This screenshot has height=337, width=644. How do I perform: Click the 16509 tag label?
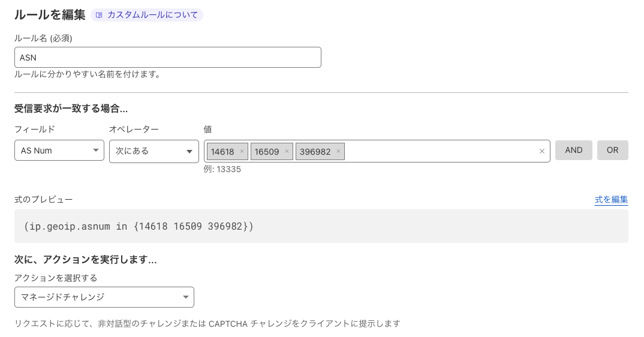pyautogui.click(x=267, y=152)
